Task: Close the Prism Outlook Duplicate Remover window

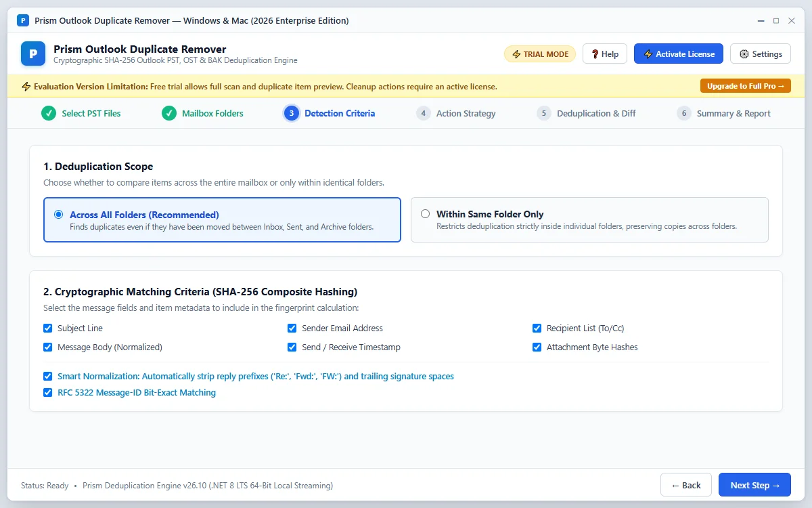Action: click(x=792, y=20)
